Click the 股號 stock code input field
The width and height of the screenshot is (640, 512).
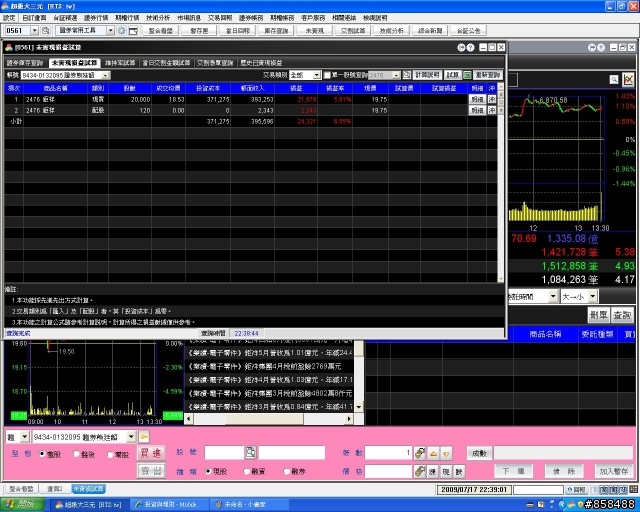[224, 452]
